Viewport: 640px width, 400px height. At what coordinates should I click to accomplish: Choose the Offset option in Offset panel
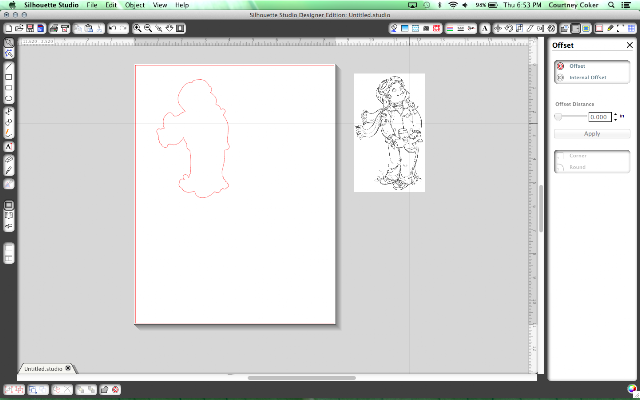tap(578, 66)
